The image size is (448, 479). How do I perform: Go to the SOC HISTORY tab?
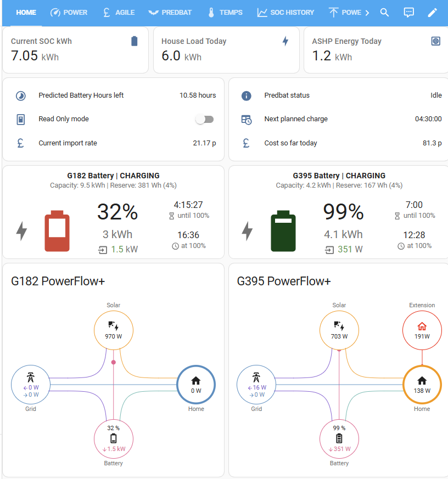(x=285, y=13)
